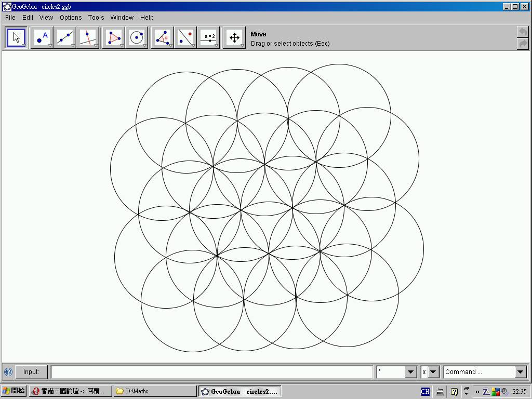Viewport: 532px width, 399px height.
Task: Click the GeoGebra title bar icon
Action: [x=6, y=6]
